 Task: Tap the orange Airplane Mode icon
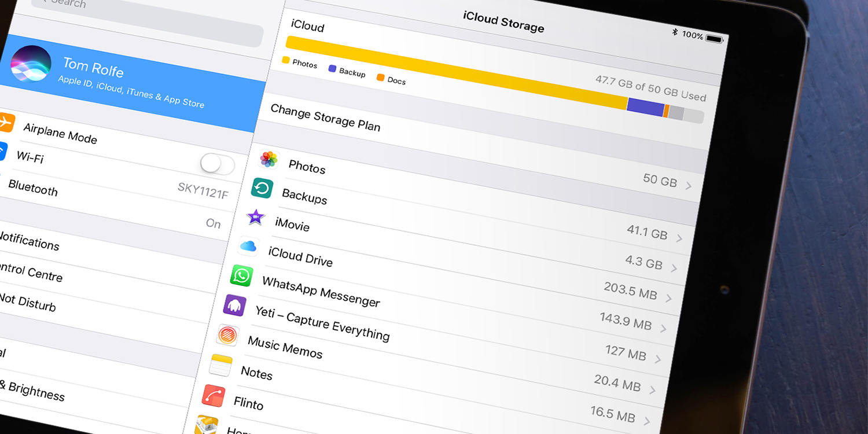5,122
